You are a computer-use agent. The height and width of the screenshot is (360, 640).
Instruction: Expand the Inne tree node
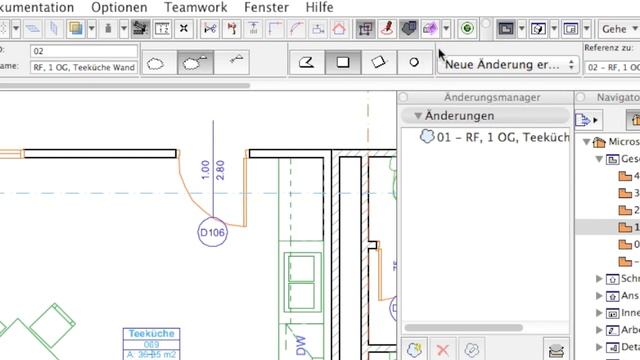599,313
